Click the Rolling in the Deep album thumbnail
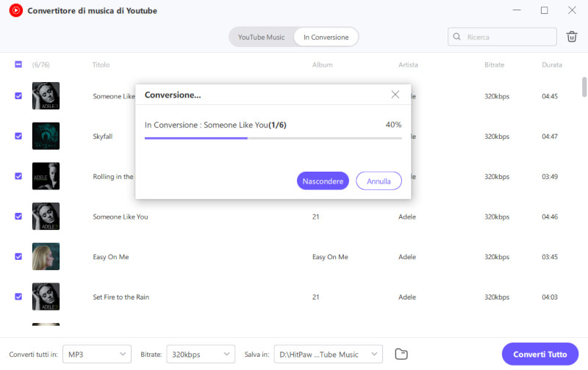Screen dimensions: 588x370 click(x=46, y=176)
